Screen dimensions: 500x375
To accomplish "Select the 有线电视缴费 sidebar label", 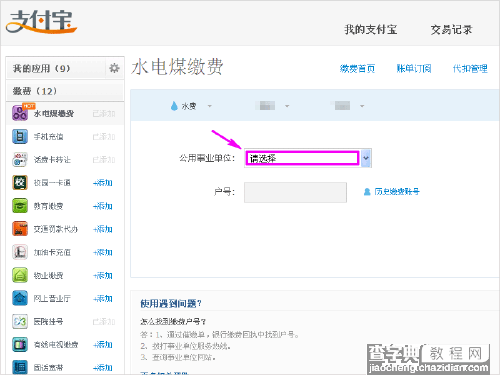I will point(56,345).
